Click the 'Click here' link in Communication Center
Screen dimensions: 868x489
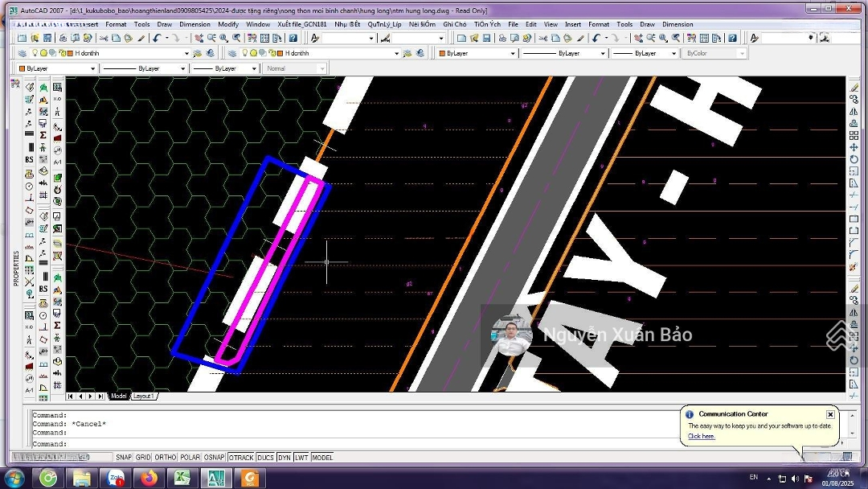(x=701, y=437)
